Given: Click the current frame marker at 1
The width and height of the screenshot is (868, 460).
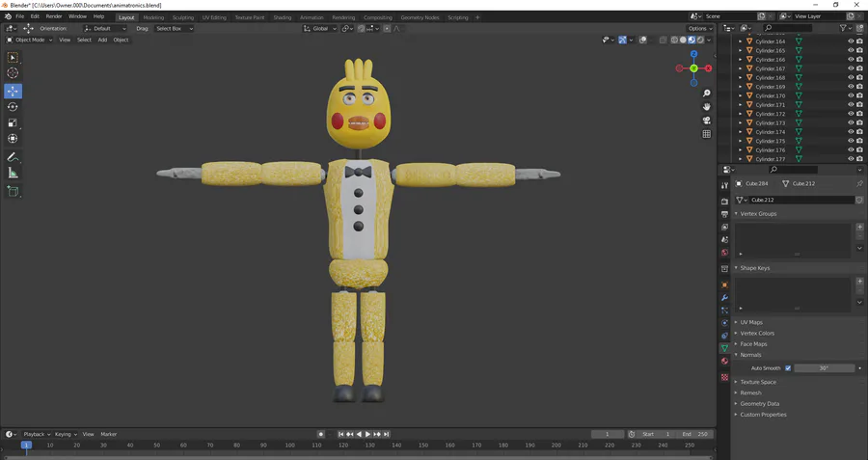Looking at the screenshot, I should pos(26,446).
